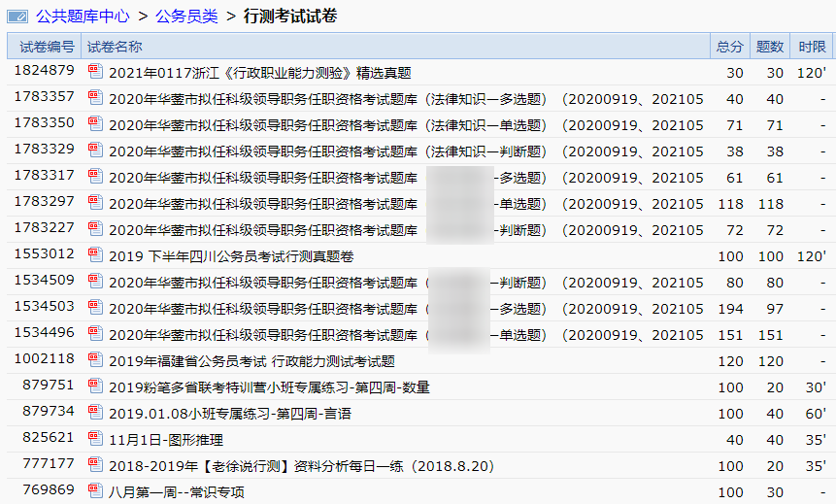
Task: Click total score 194 in row 1534503
Action: click(x=730, y=309)
